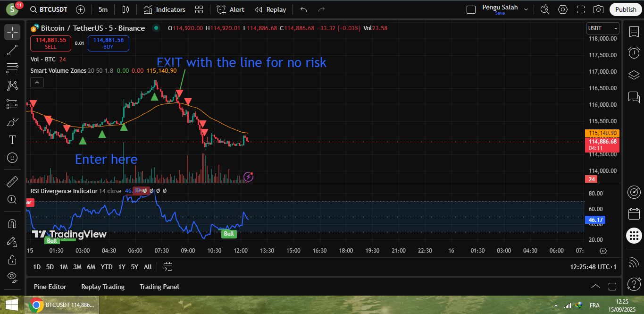Open the emoji icons tool
The width and height of the screenshot is (644, 314).
coord(12,158)
